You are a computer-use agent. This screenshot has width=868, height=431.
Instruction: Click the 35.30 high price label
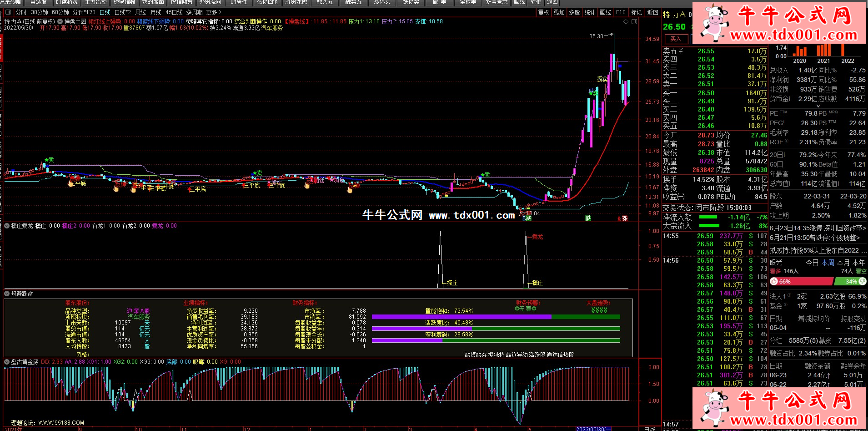tap(596, 36)
